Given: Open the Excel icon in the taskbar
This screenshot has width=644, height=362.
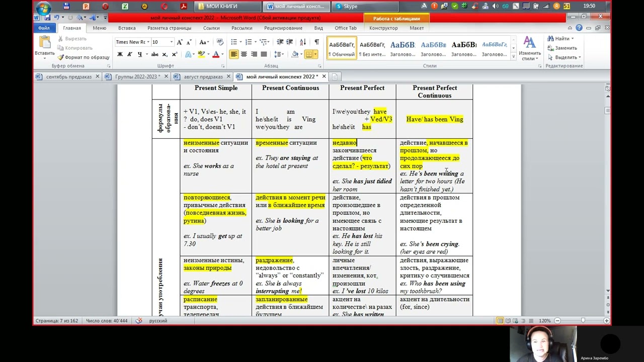Looking at the screenshot, I should pyautogui.click(x=125, y=7).
